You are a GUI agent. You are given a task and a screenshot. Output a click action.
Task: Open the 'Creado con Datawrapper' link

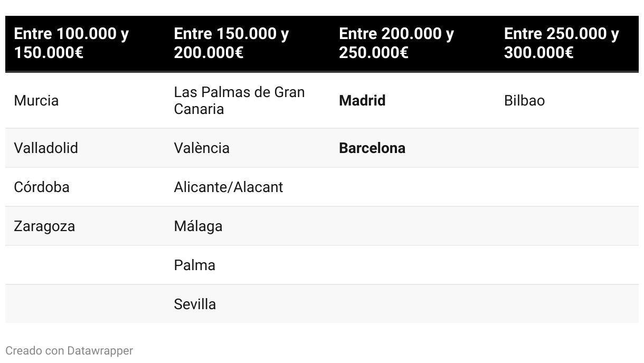(x=69, y=351)
